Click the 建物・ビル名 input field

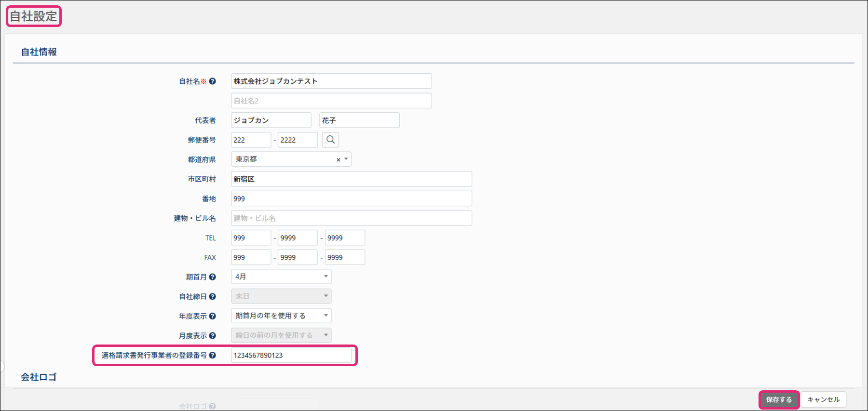tap(351, 218)
